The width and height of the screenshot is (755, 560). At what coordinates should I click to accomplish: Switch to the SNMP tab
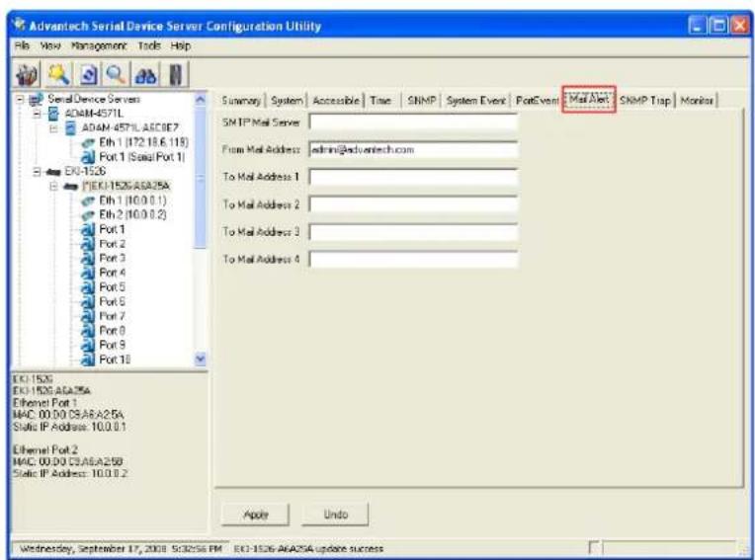click(x=422, y=101)
